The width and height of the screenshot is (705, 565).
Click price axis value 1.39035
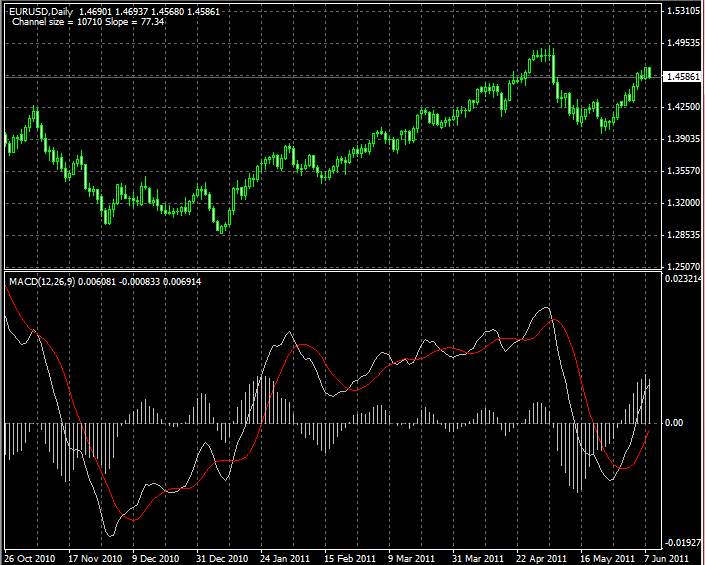tap(683, 139)
